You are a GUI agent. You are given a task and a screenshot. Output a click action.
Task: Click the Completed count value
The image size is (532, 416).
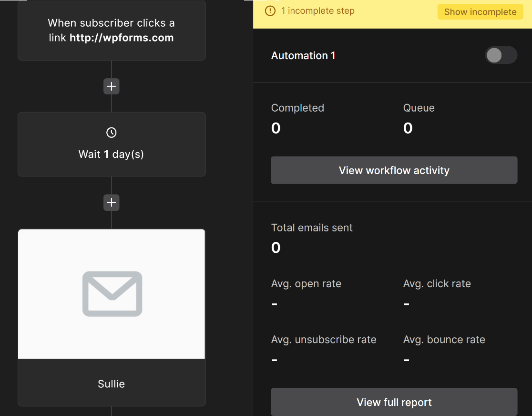point(276,128)
